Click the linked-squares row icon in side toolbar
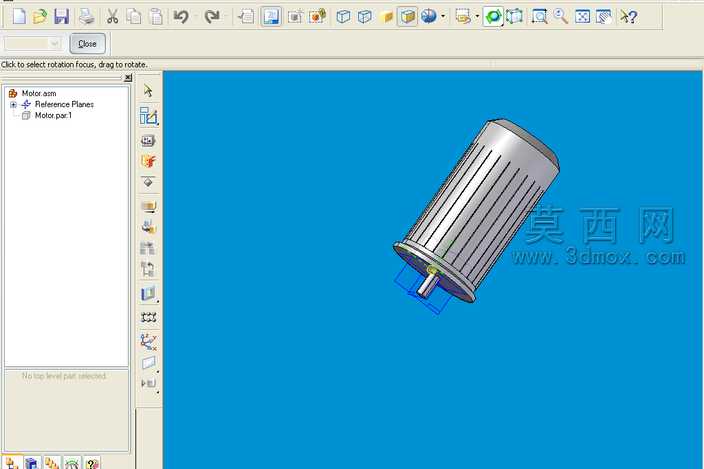Image resolution: width=704 pixels, height=469 pixels. click(x=148, y=318)
